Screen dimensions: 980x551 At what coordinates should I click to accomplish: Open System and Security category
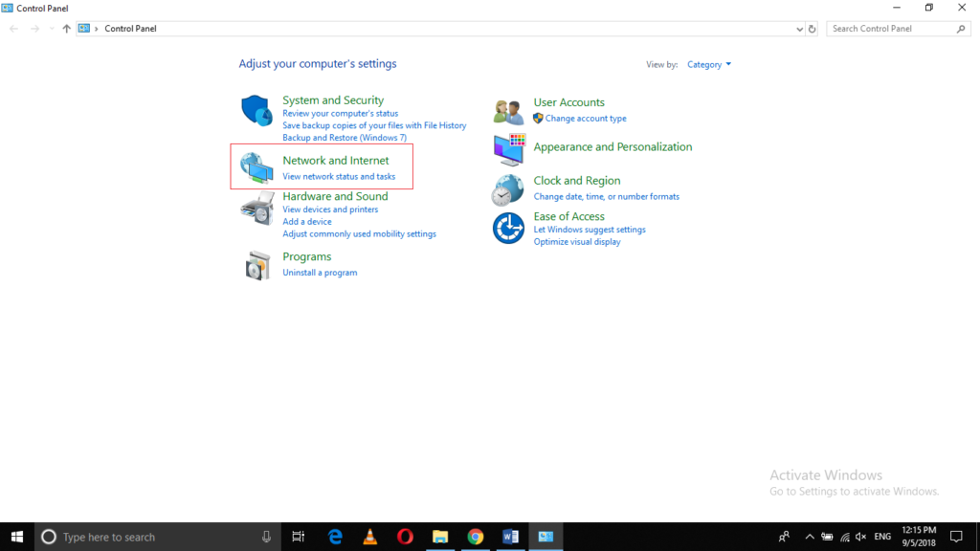[x=333, y=99]
